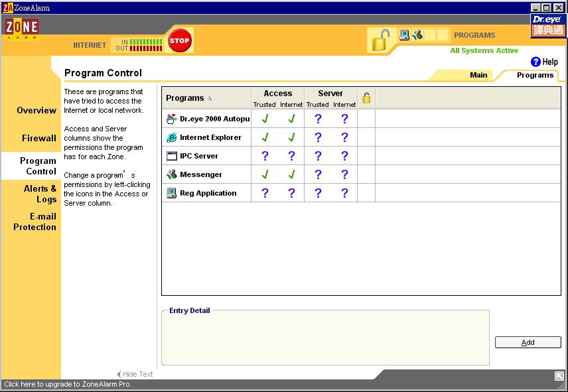Click the PROGRAMS label in the header
568x392 pixels.
[474, 35]
